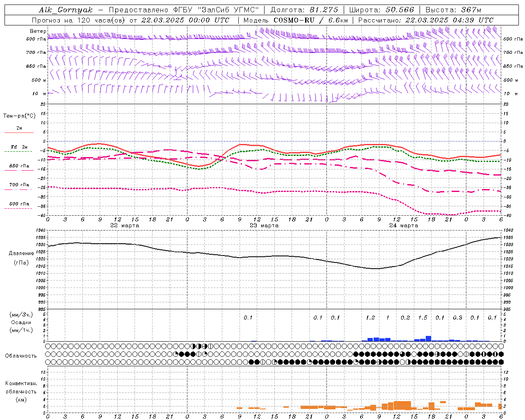The width and height of the screenshot is (525, 420).
Task: Click the 500 гПа temperature legend entry
Action: [x=19, y=204]
